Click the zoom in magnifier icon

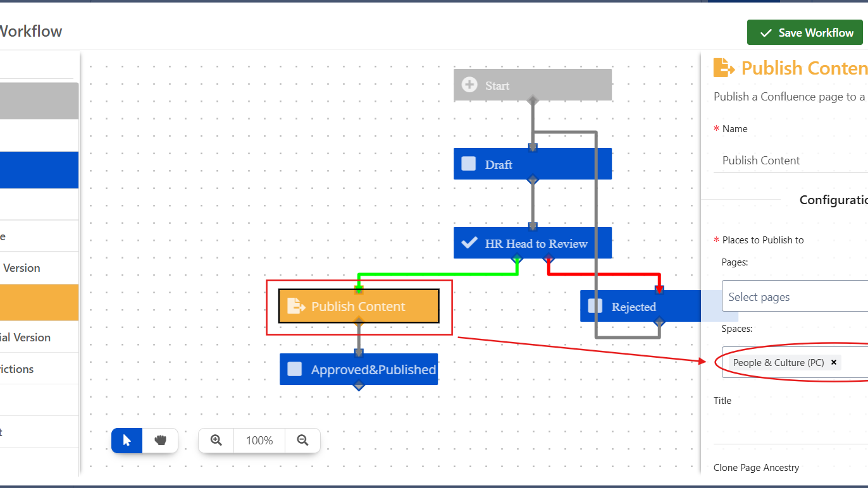tap(216, 441)
